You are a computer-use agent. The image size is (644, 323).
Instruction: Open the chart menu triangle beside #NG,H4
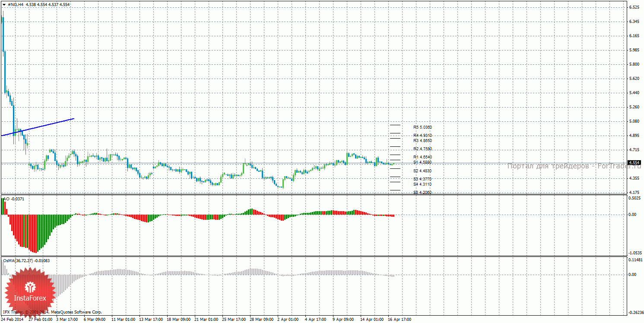click(4, 4)
